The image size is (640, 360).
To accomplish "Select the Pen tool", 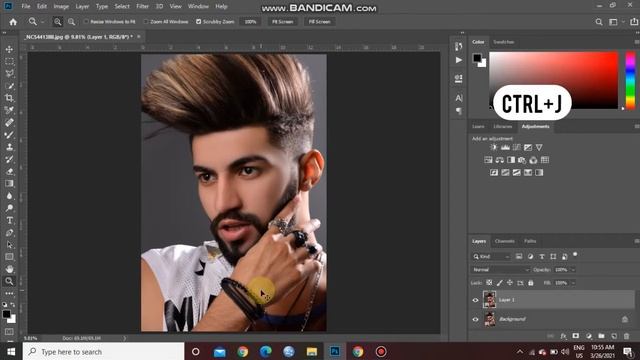I will coord(9,233).
